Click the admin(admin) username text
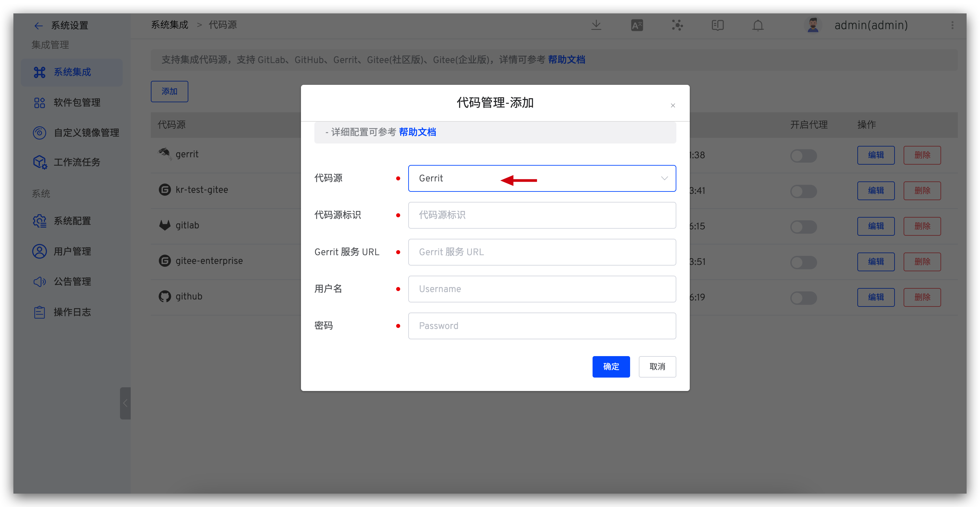The height and width of the screenshot is (507, 980). tap(871, 25)
